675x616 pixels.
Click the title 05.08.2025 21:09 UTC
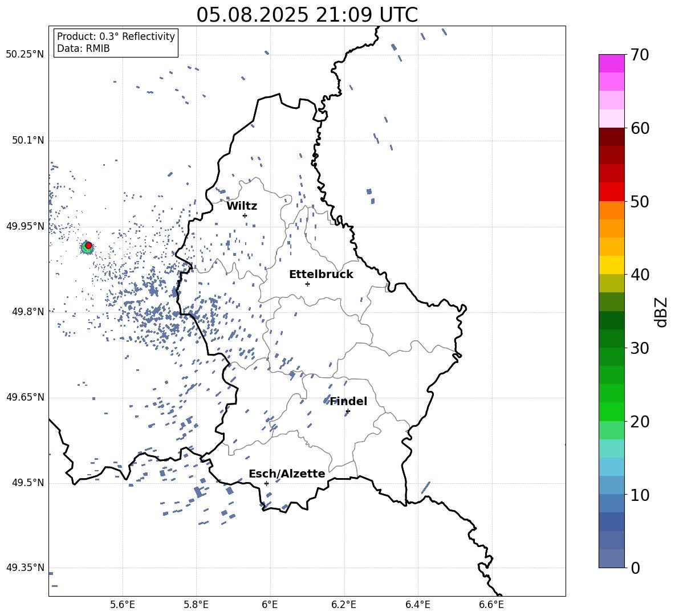click(307, 15)
